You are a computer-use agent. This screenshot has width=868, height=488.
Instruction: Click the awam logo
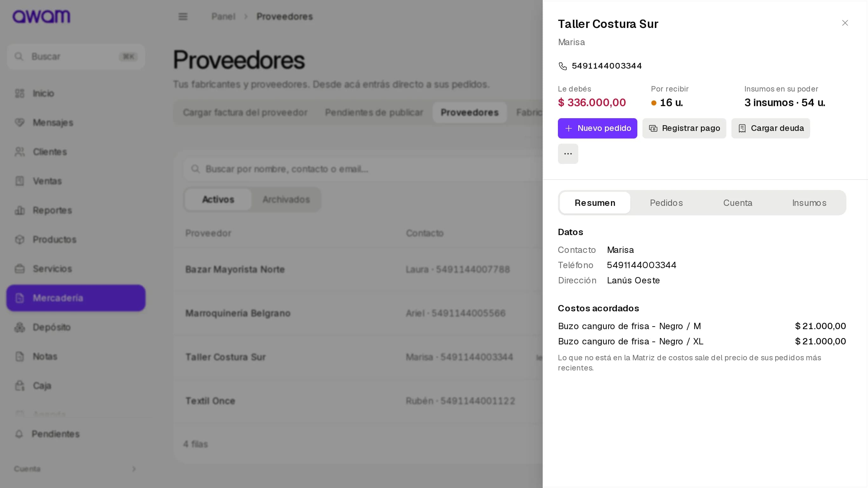pyautogui.click(x=41, y=17)
